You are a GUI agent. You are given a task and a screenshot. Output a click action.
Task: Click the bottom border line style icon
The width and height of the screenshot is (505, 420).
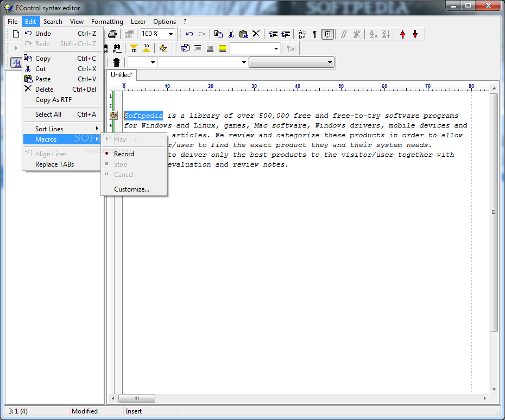tap(210, 48)
